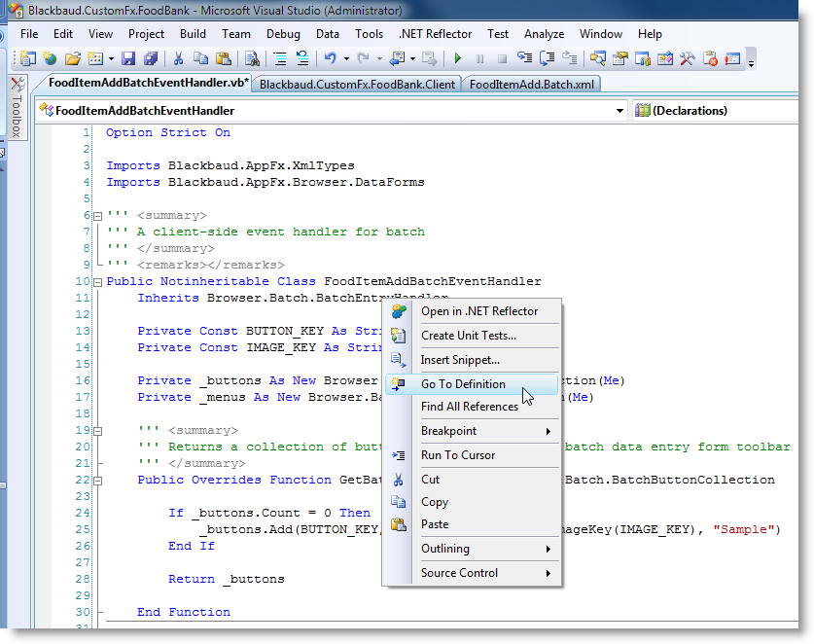The height and width of the screenshot is (644, 814).
Task: Click the Redo arrow icon
Action: click(x=364, y=58)
